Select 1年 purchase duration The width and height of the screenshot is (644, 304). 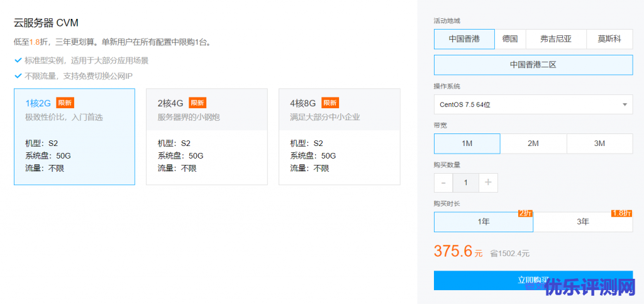pos(483,222)
